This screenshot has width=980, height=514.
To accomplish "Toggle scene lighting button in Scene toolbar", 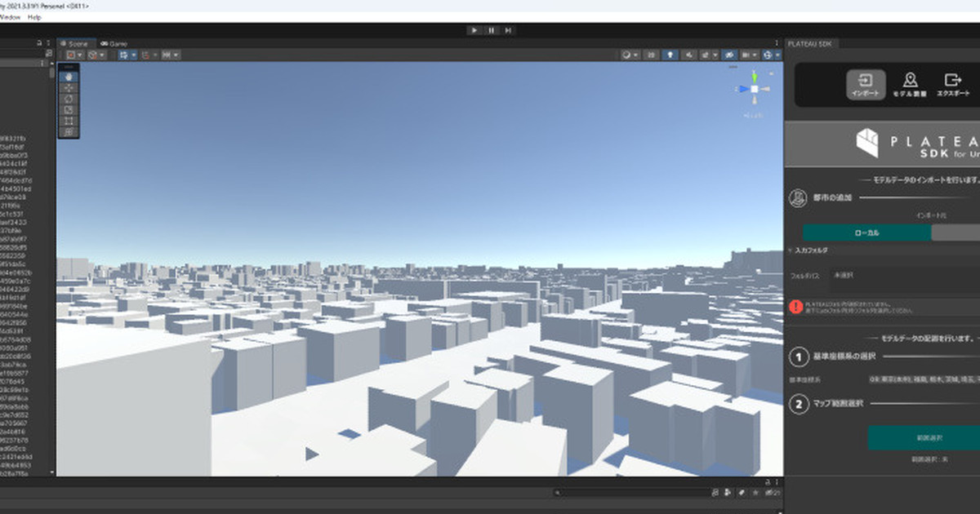I will [x=670, y=55].
